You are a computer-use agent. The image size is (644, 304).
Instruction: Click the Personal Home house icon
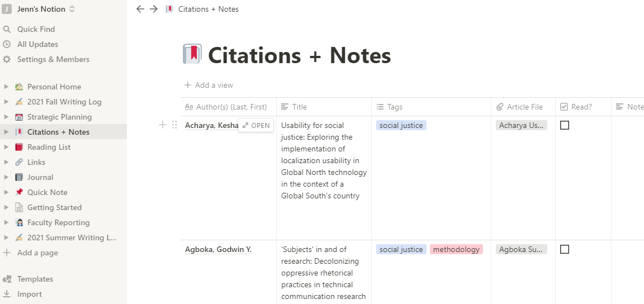(x=19, y=87)
